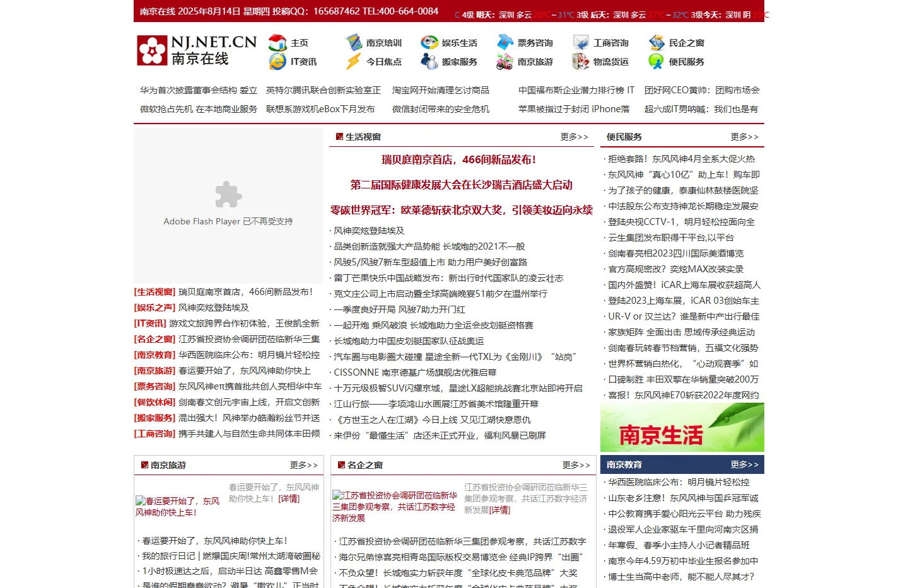Open 南京今年4.59万初中毕业生报名参加中 link
This screenshot has width=898, height=588.
pos(683,561)
